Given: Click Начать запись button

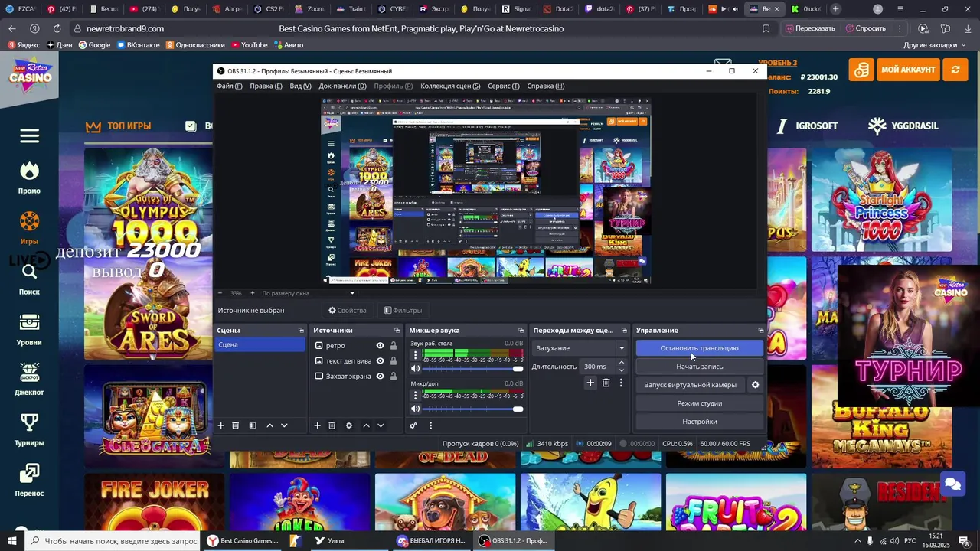Looking at the screenshot, I should point(700,367).
